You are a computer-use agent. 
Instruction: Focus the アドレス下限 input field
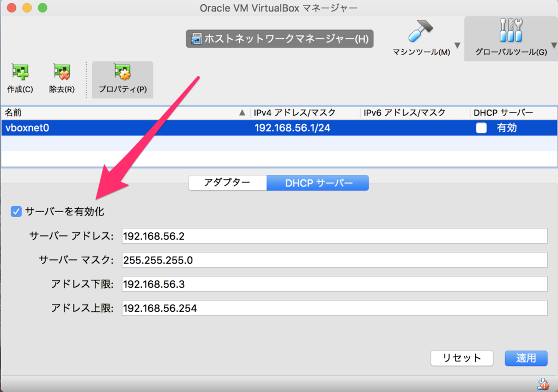click(335, 284)
